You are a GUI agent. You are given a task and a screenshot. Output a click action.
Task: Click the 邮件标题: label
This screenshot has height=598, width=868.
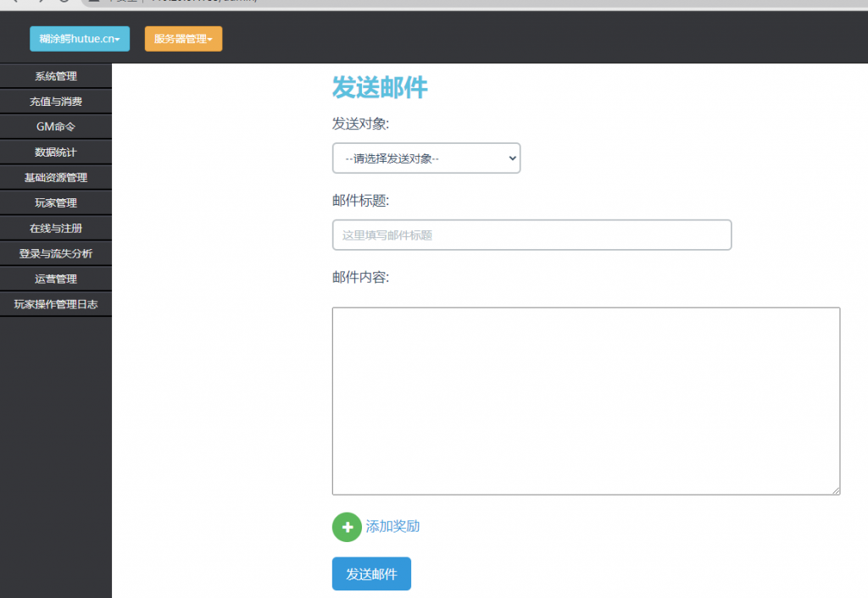tap(360, 200)
